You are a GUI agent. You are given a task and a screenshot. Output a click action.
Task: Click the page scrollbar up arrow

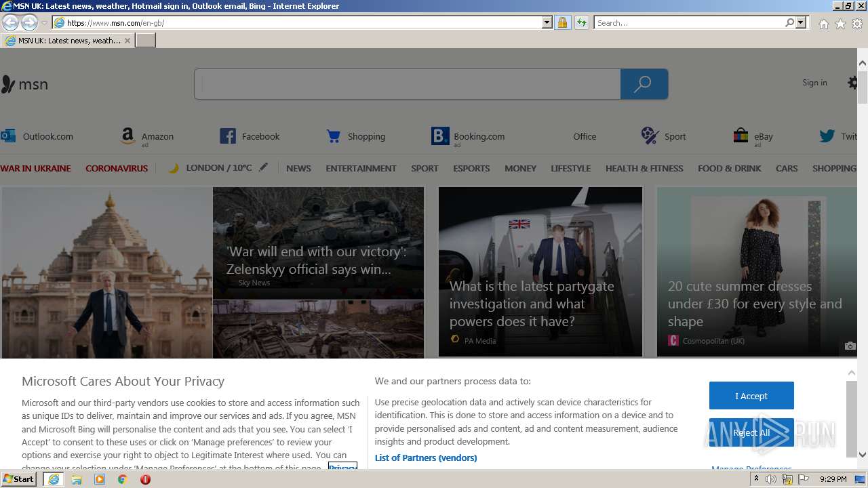coord(862,63)
